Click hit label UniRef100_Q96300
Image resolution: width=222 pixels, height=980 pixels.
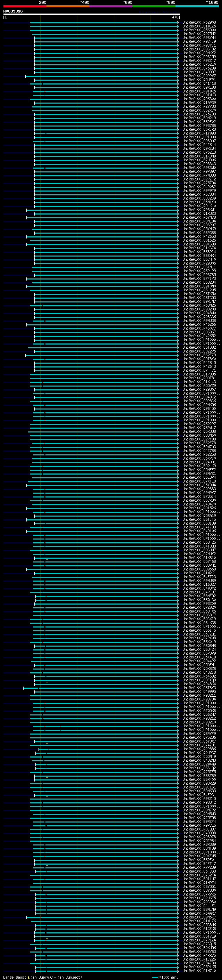199,99
